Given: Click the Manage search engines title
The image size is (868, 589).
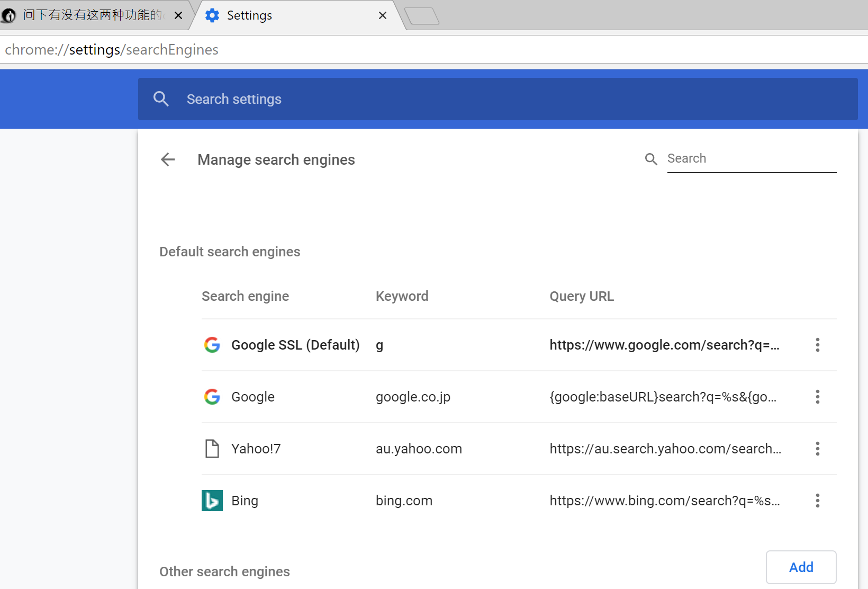Looking at the screenshot, I should pos(276,159).
